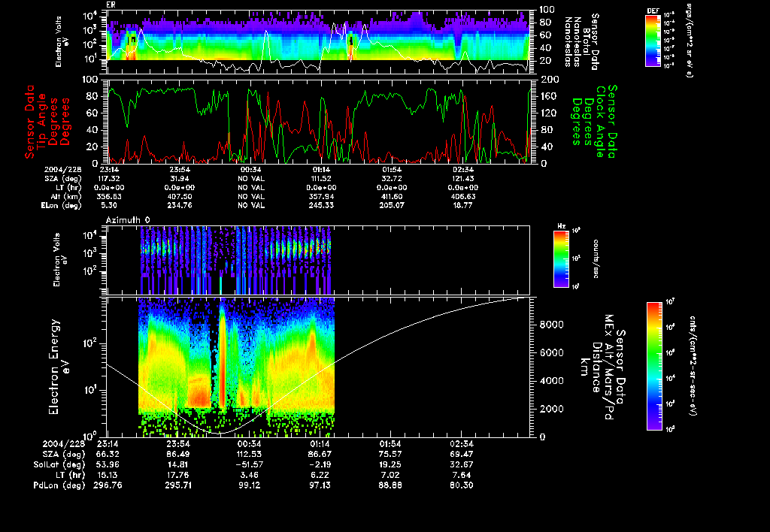This screenshot has height=532, width=770.
Task: Click the Hz counts/sec color bar
Action: (561, 258)
